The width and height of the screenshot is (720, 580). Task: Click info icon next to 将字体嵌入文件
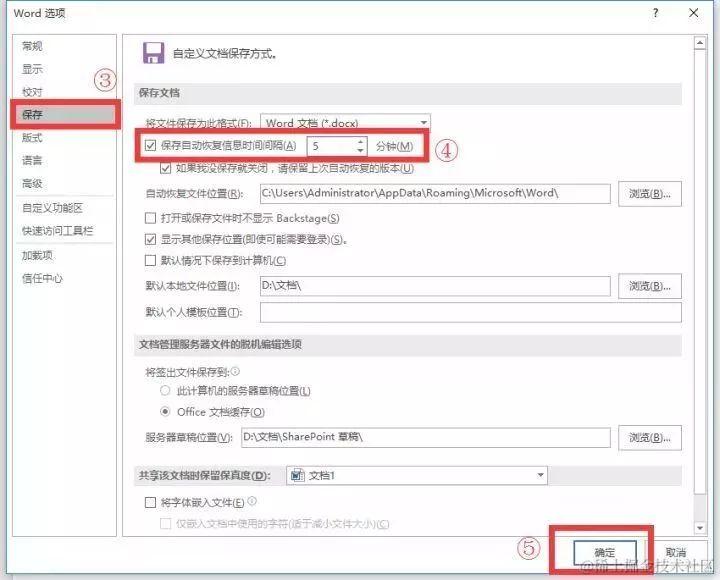252,501
